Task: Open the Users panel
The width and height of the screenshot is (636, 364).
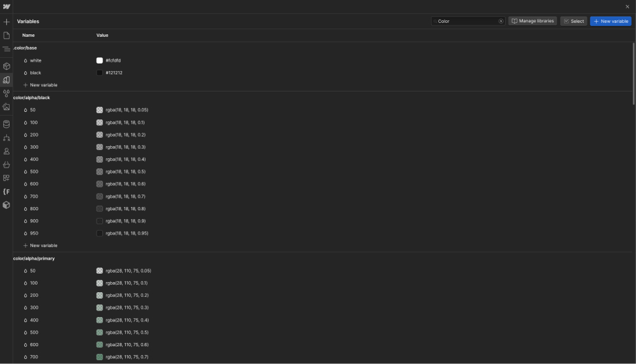Action: pyautogui.click(x=6, y=151)
